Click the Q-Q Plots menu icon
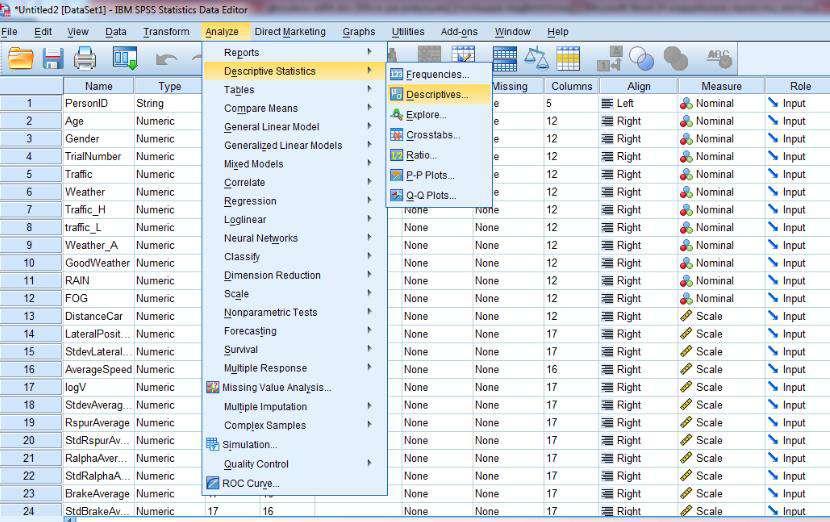 tap(396, 195)
